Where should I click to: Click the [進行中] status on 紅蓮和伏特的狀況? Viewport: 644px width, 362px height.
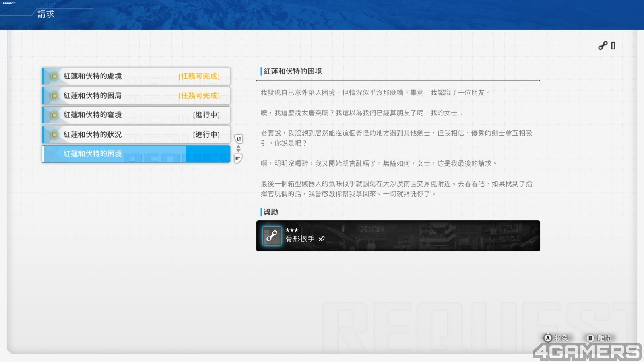pyautogui.click(x=206, y=134)
